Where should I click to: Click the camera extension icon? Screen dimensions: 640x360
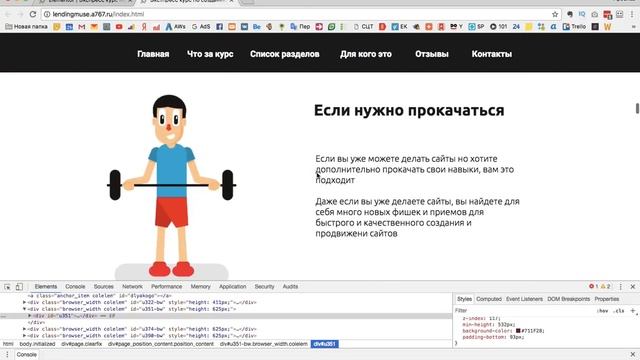click(595, 14)
